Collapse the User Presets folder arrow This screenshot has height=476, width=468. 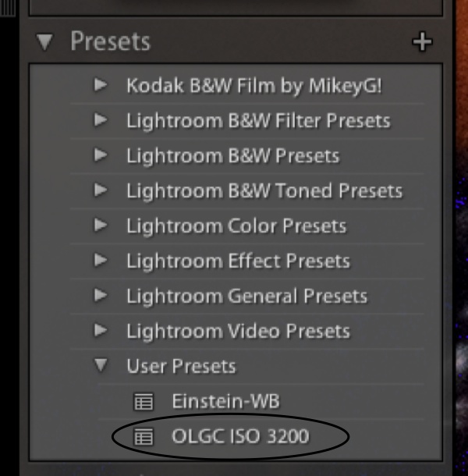tap(101, 367)
